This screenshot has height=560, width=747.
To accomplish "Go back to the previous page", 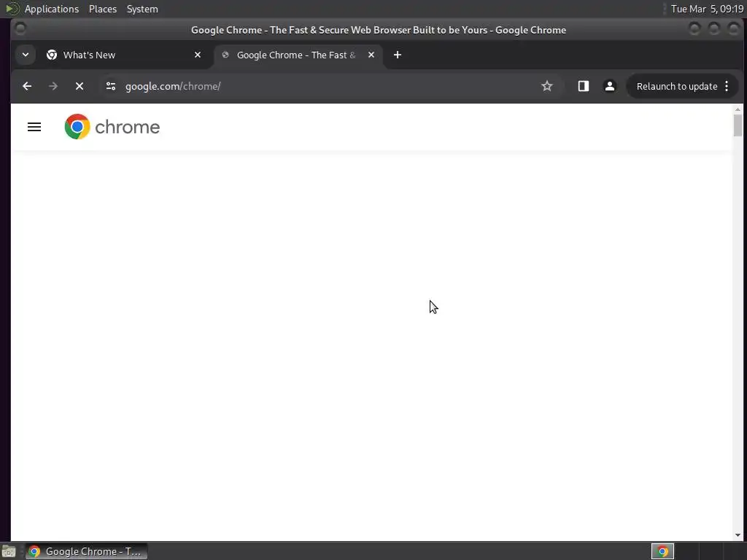I will click(27, 86).
